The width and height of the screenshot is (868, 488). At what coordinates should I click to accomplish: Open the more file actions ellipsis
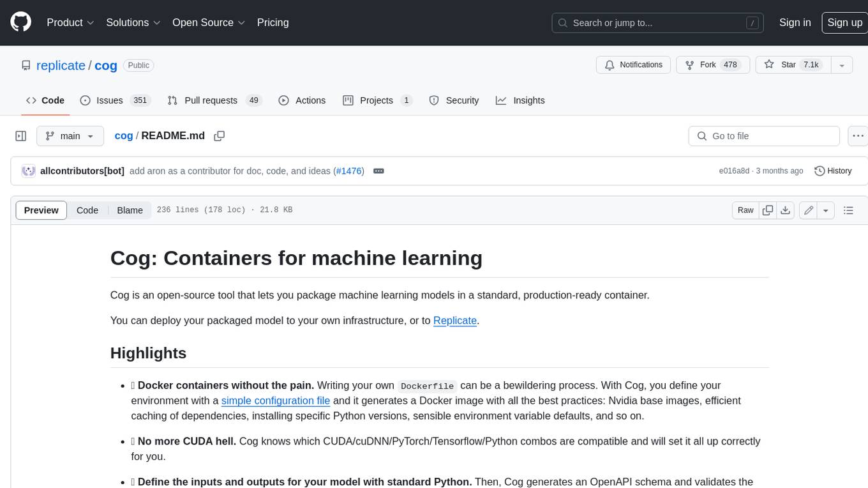point(858,136)
